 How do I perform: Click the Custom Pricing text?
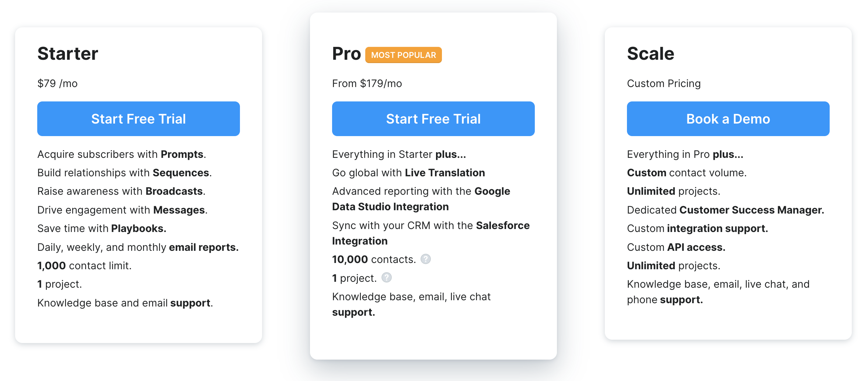tap(664, 83)
